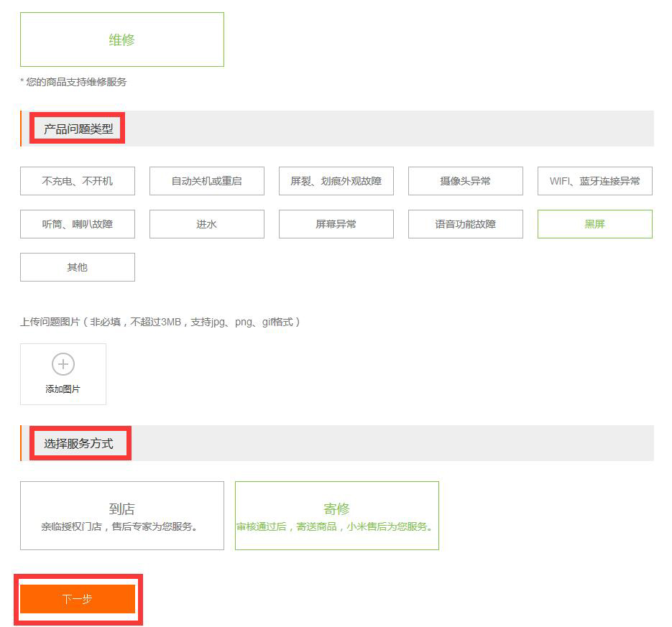The width and height of the screenshot is (672, 627).
Task: Click the orange 下一步 button
Action: (x=78, y=599)
